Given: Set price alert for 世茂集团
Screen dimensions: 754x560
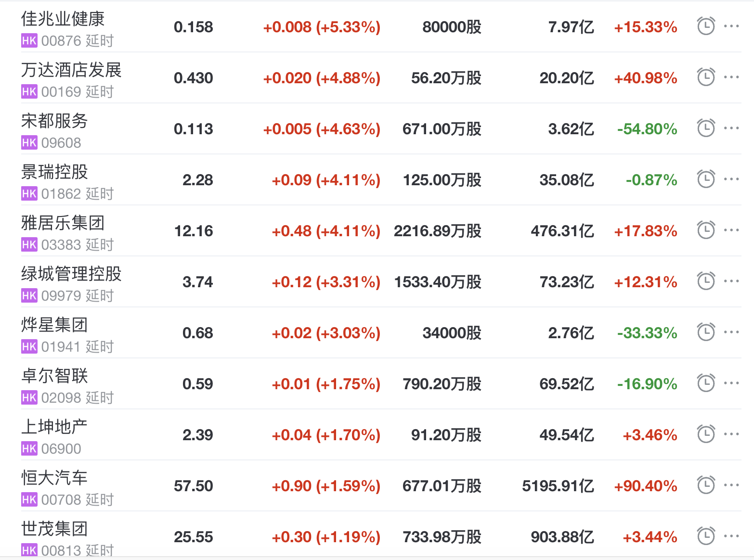Looking at the screenshot, I should tap(706, 536).
